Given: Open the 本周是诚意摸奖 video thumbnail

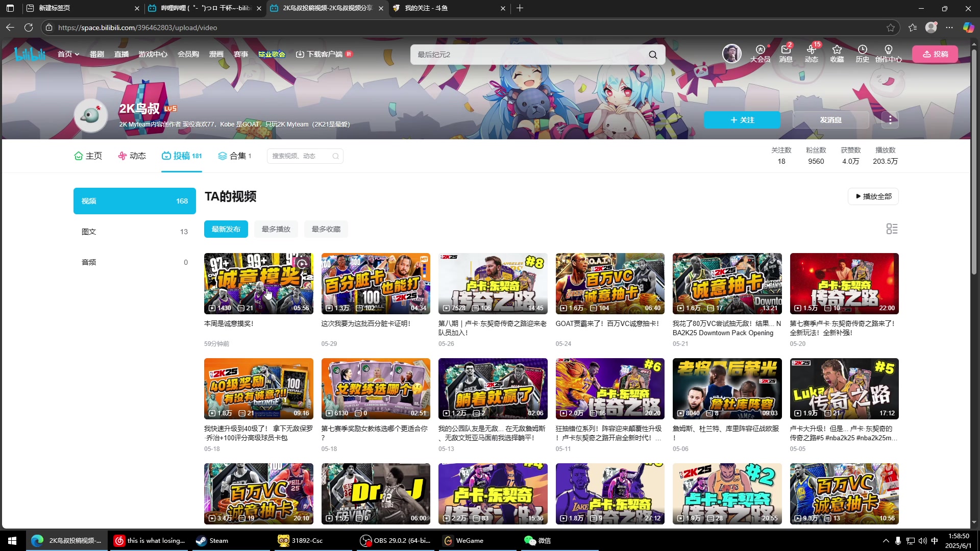Looking at the screenshot, I should tap(259, 284).
